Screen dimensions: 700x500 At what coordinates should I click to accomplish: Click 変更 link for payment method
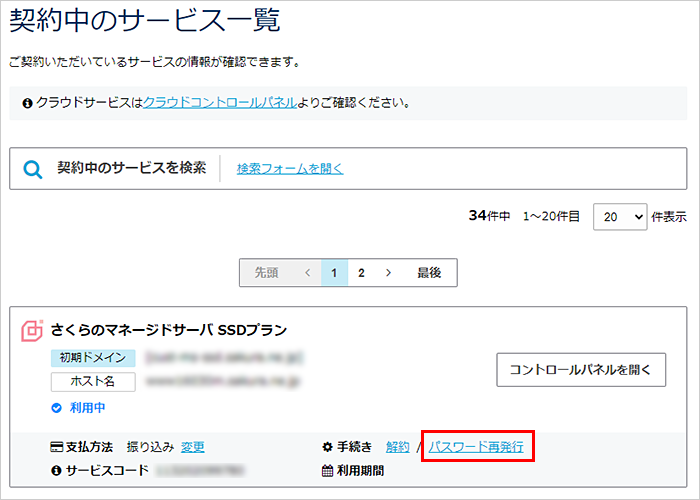coord(193,447)
